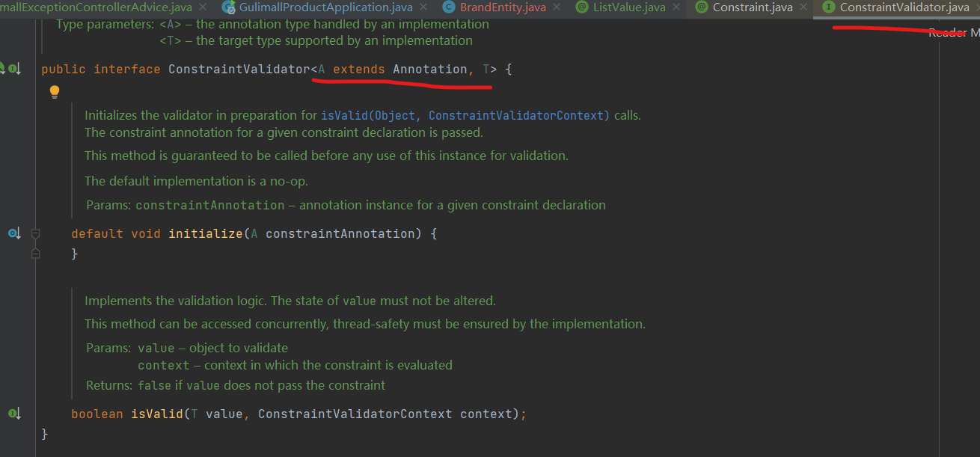Click the class icon on BrandEntity.java tab
980x457 pixels.
point(449,7)
